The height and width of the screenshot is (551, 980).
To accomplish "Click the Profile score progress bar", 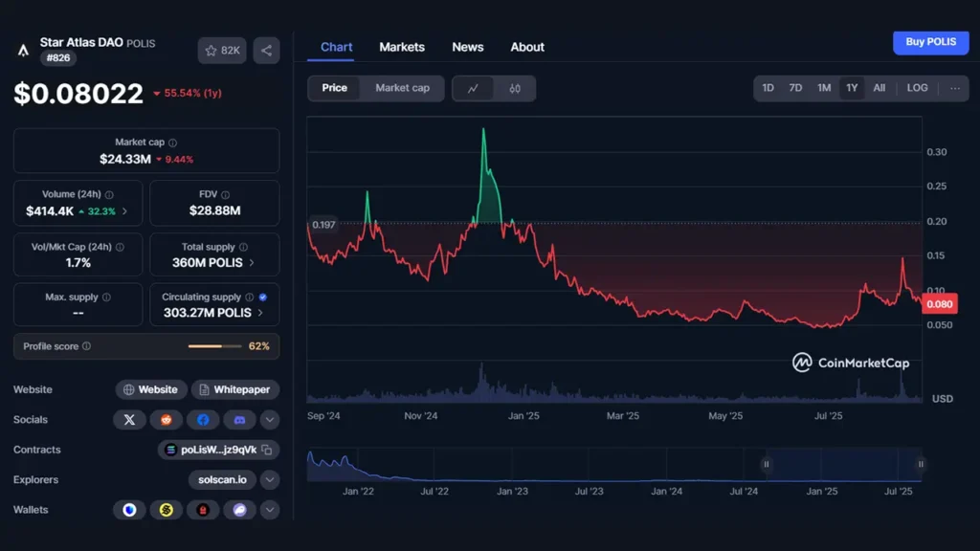I will 214,346.
